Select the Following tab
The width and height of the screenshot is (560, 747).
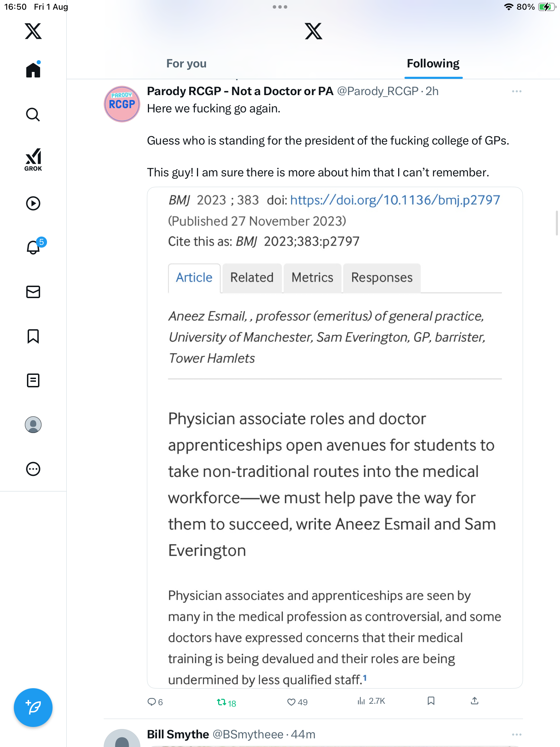click(433, 64)
